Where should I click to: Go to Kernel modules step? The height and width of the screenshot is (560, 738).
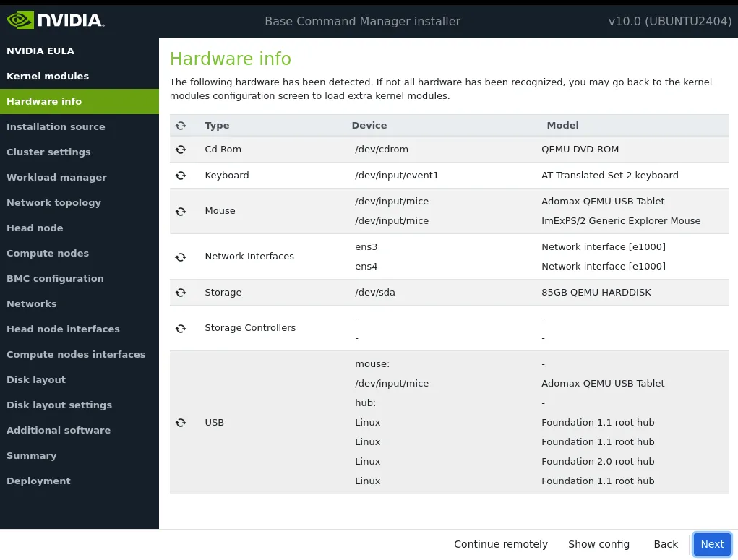[80, 77]
